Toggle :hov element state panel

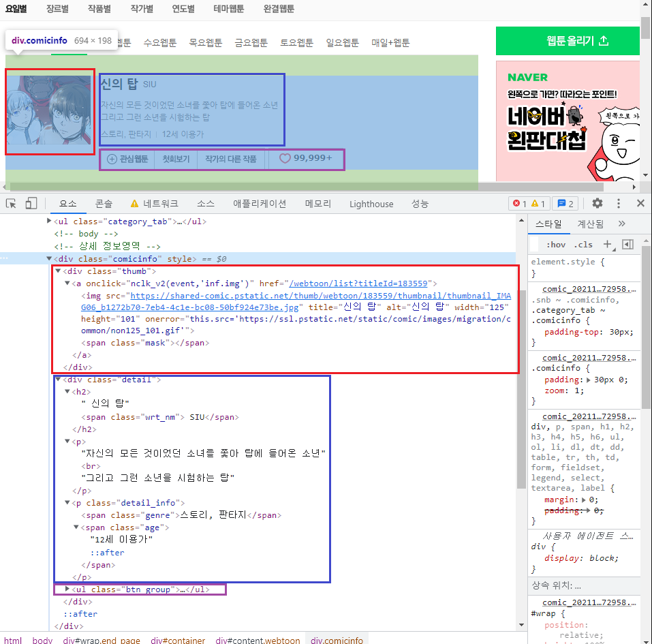click(x=556, y=245)
